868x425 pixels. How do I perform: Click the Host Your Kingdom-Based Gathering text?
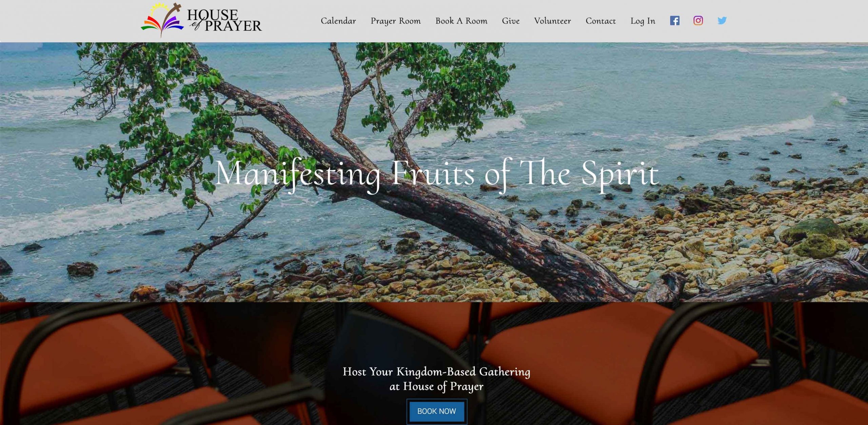tap(437, 372)
